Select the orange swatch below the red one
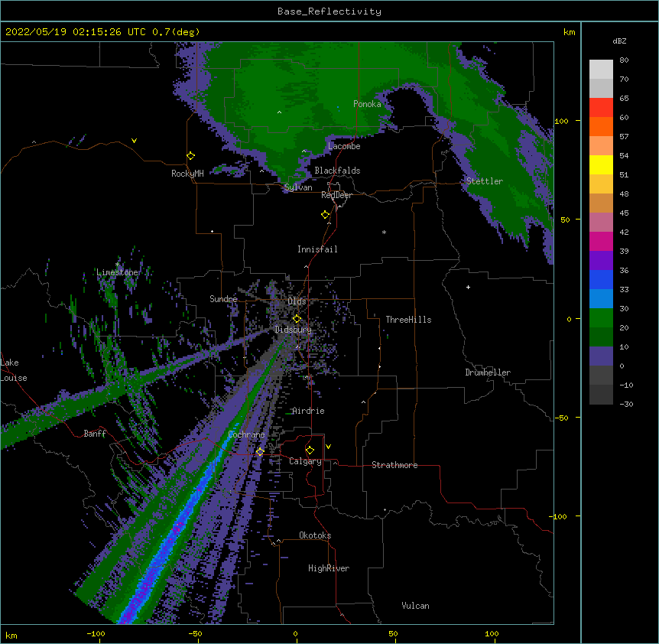 (601, 126)
